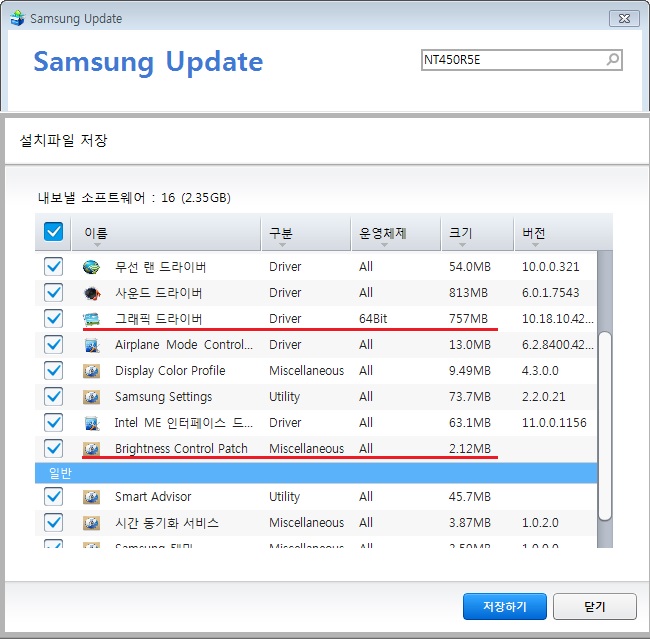This screenshot has height=639, width=650.
Task: Click the software list vertical scrollbar thumb
Action: (x=605, y=425)
